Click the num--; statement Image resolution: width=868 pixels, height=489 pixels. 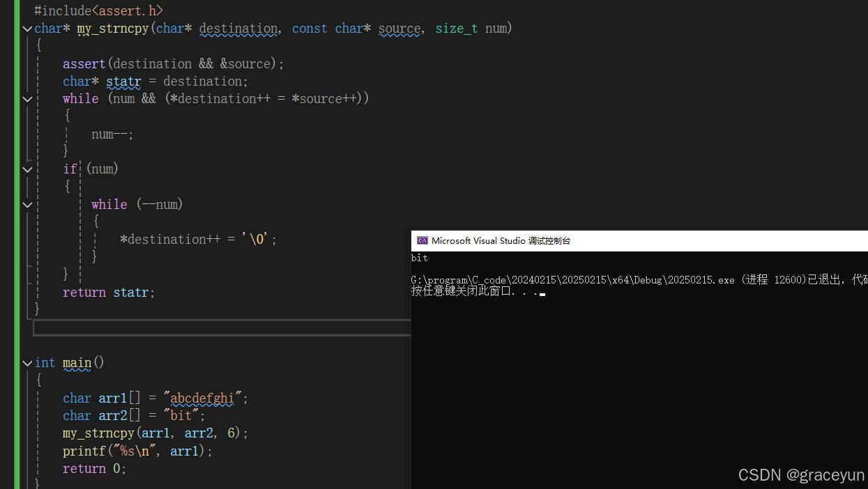[112, 134]
